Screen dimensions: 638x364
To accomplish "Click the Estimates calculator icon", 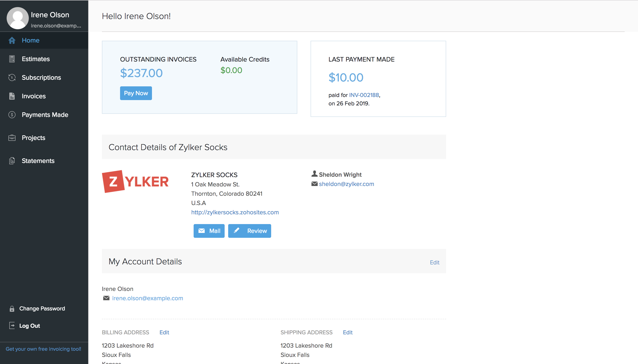I will (12, 59).
